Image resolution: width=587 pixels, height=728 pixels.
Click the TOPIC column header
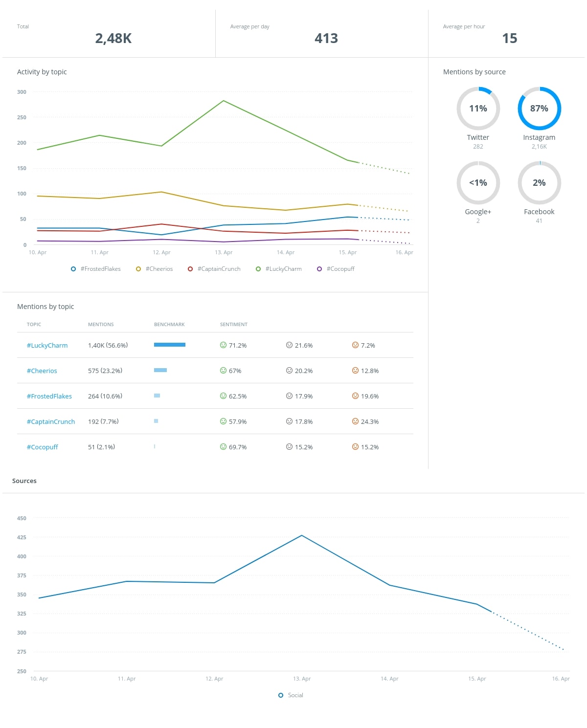tap(34, 325)
